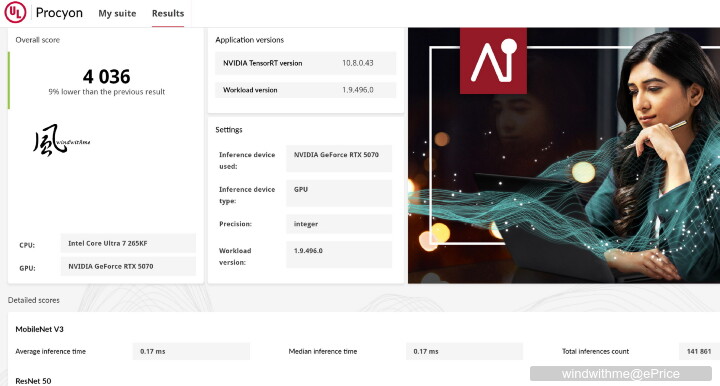This screenshot has height=386, width=720.
Task: Click the Workload version 1.9.496.0 row
Action: pos(305,90)
